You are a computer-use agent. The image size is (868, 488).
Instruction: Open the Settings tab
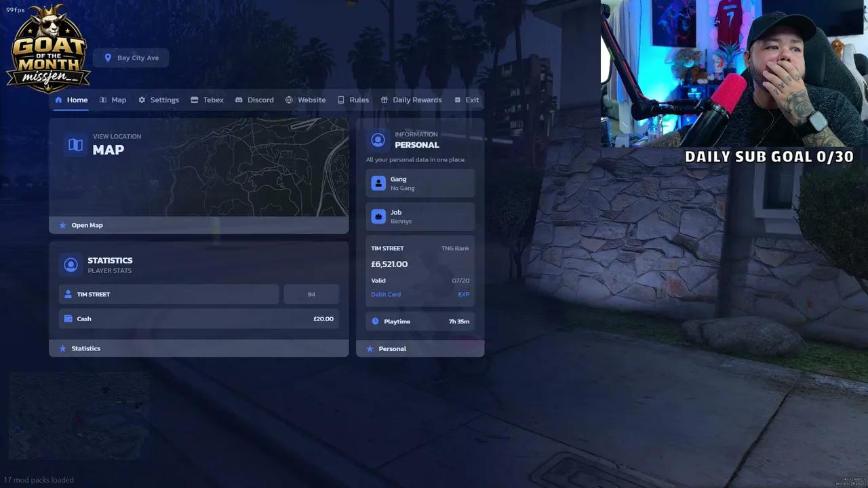159,100
